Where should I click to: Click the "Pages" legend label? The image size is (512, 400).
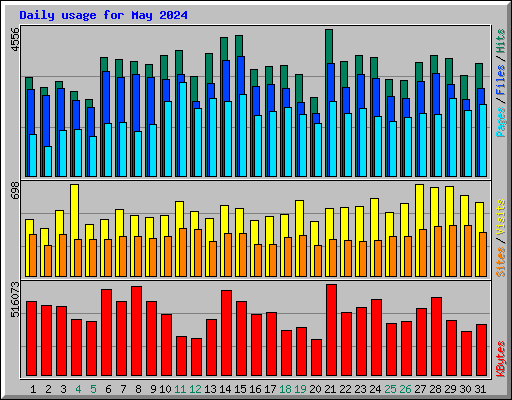click(x=500, y=122)
